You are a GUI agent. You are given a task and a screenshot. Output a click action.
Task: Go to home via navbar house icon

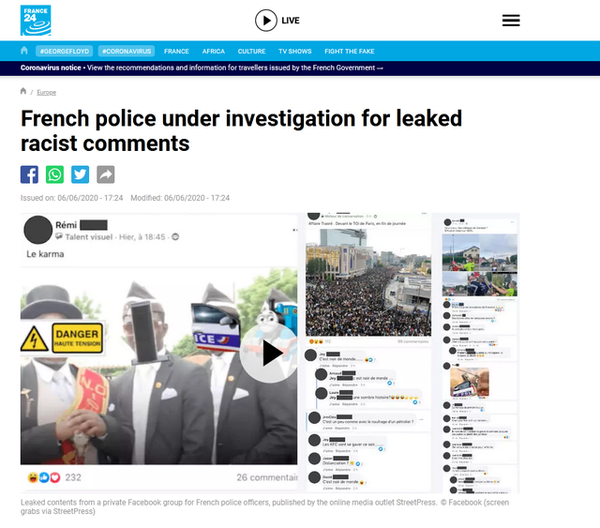[x=24, y=51]
